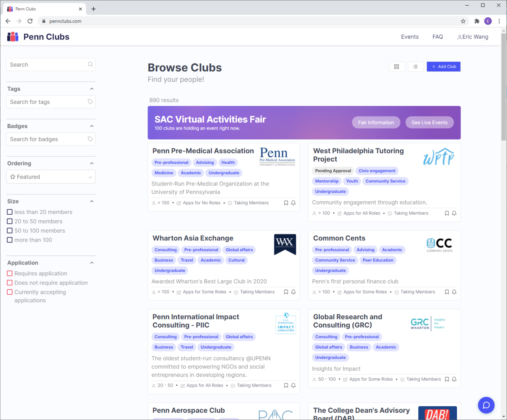Open Eric Wang profile menu
The width and height of the screenshot is (507, 420).
[473, 37]
